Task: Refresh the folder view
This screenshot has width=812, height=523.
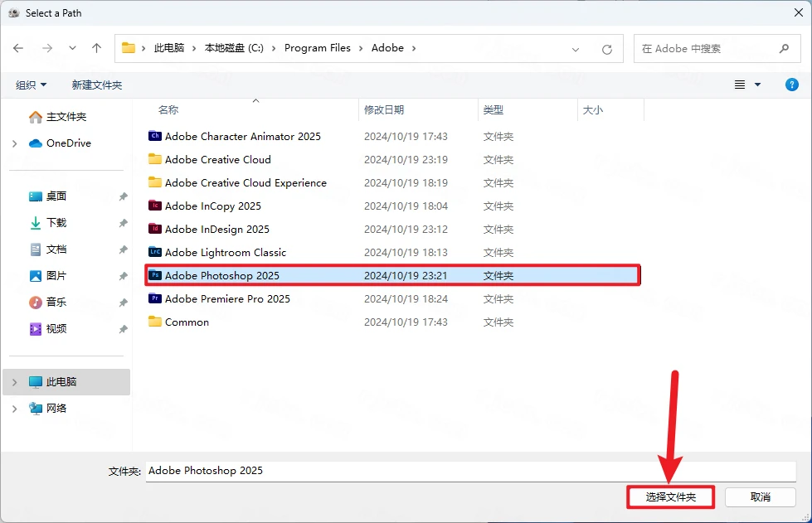Action: click(x=608, y=48)
